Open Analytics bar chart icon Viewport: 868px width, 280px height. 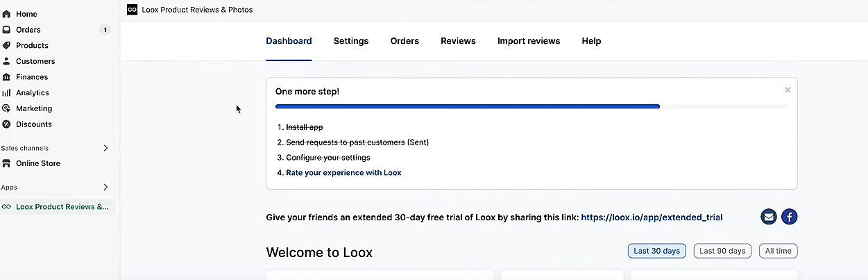point(7,92)
